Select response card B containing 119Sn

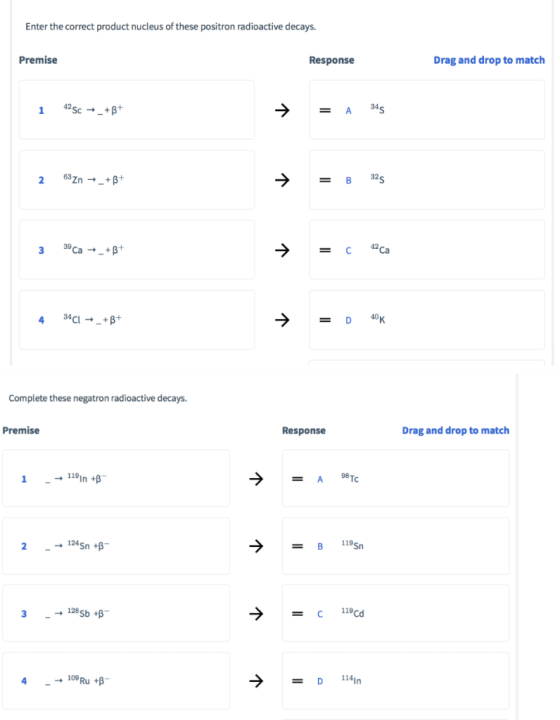396,546
